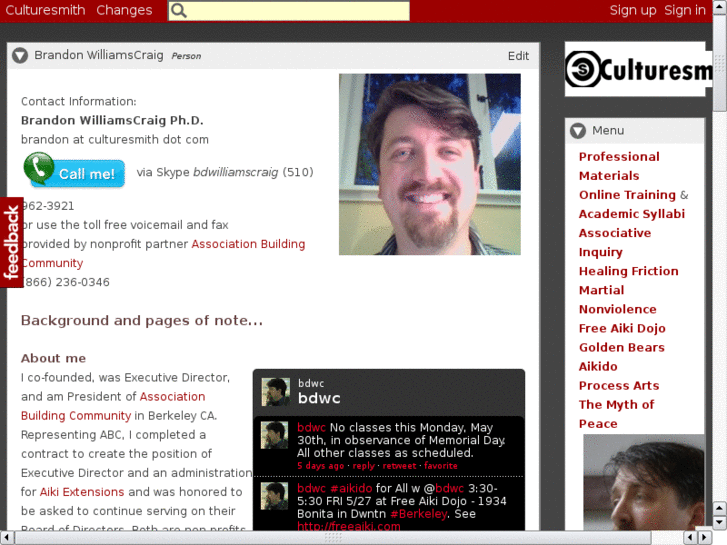Click 'Background and pages of note...' heading
This screenshot has height=545, width=727.
(142, 321)
